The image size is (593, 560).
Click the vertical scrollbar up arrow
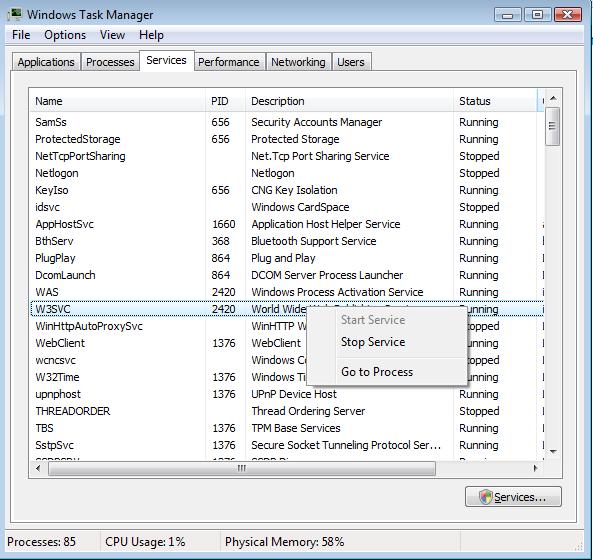[x=553, y=98]
